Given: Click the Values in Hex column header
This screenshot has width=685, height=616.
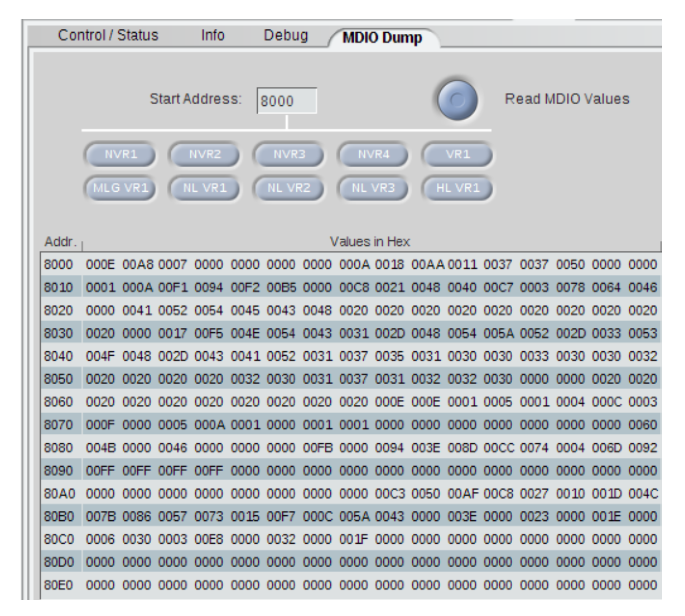Looking at the screenshot, I should click(370, 242).
